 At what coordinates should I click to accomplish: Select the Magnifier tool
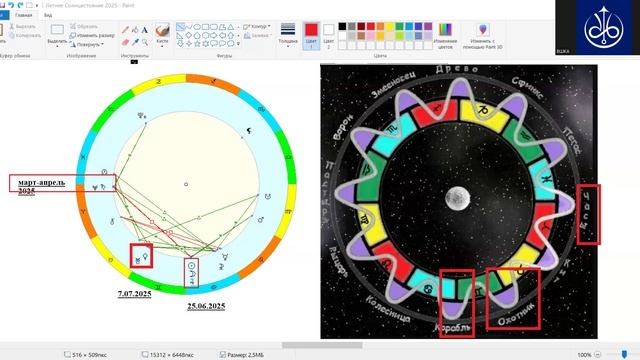(x=145, y=42)
